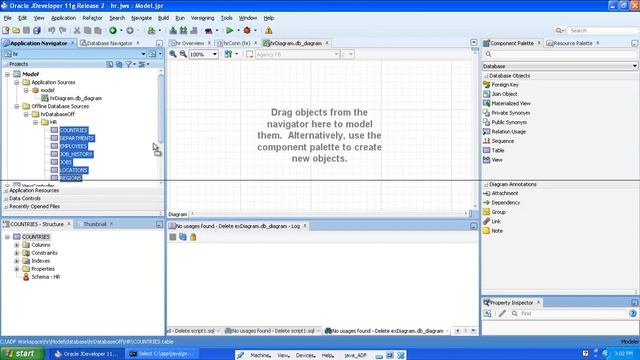Select the LOCATIONS table in navigator
The height and width of the screenshot is (360, 640).
(73, 170)
